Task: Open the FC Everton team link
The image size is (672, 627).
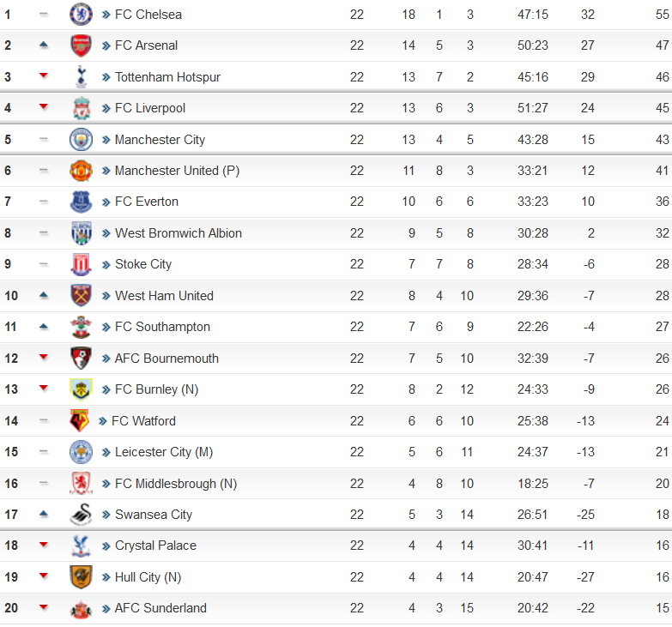Action: (147, 202)
